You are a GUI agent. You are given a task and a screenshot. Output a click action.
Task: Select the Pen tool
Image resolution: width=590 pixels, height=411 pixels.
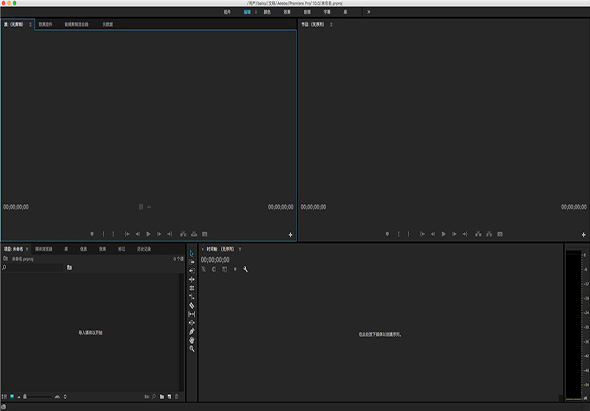192,331
